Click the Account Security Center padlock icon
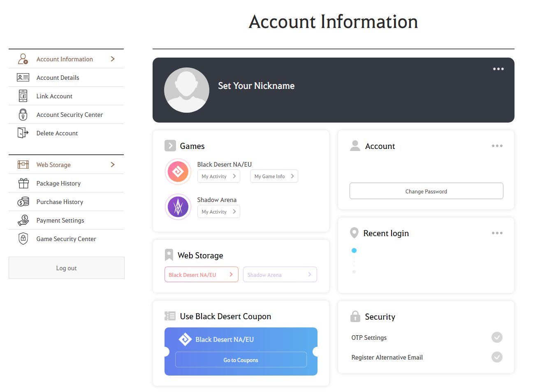This screenshot has height=392, width=547. pos(23,114)
